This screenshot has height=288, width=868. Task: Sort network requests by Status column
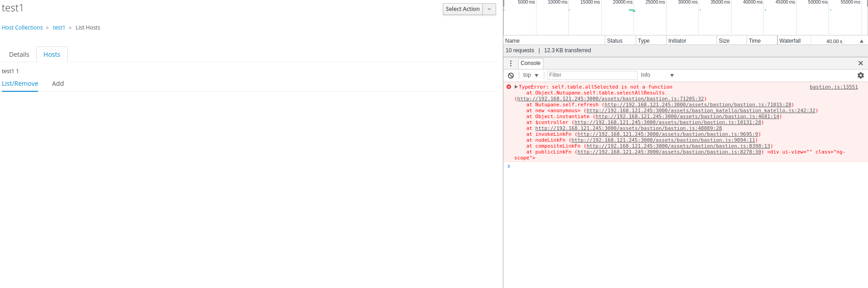click(x=620, y=41)
